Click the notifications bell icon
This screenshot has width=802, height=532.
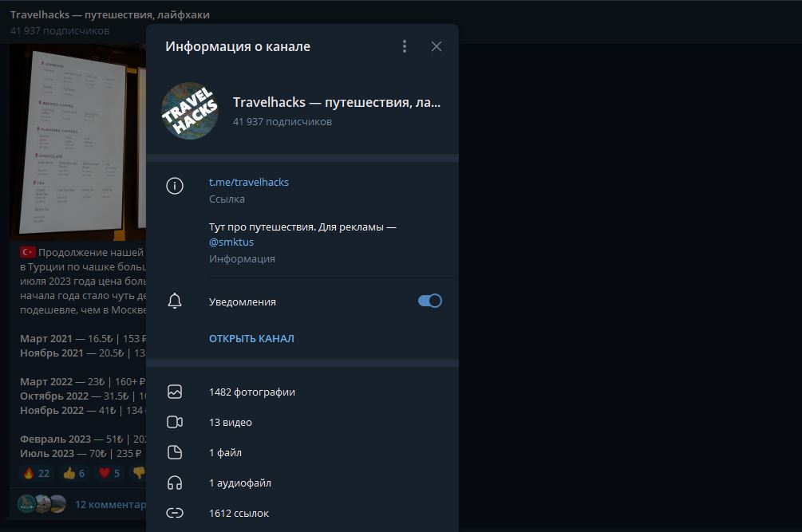[175, 301]
